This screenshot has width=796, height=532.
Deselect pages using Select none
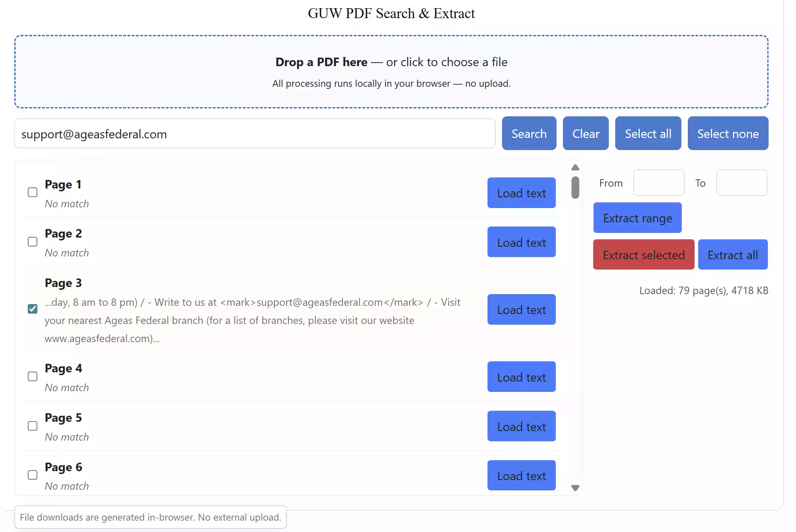(x=728, y=133)
